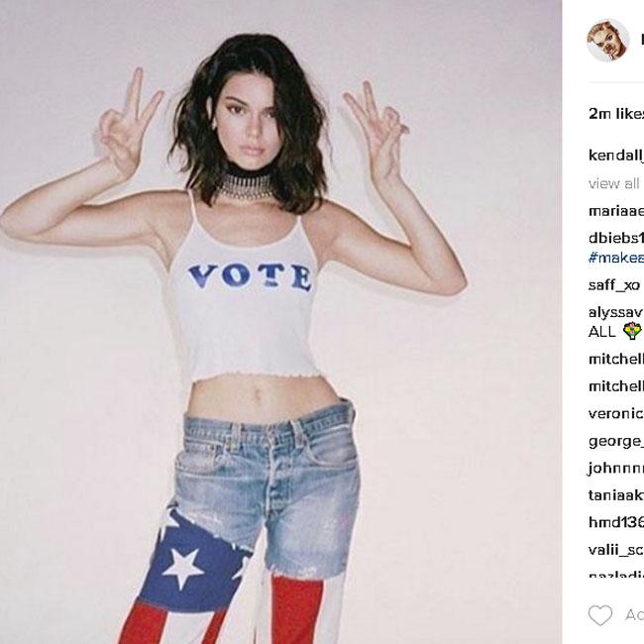This screenshot has height=644, width=644.
Task: Open commenter alyssav profile
Action: point(615,312)
